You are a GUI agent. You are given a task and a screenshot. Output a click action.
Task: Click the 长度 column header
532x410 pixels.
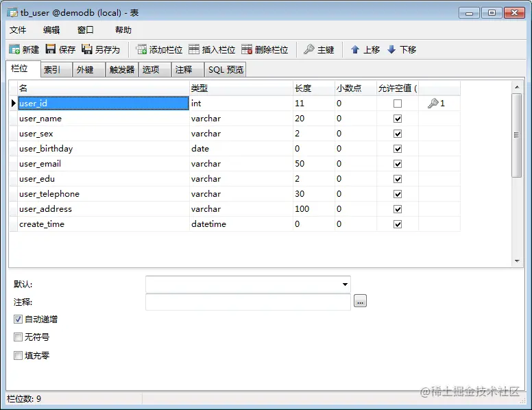click(x=314, y=88)
